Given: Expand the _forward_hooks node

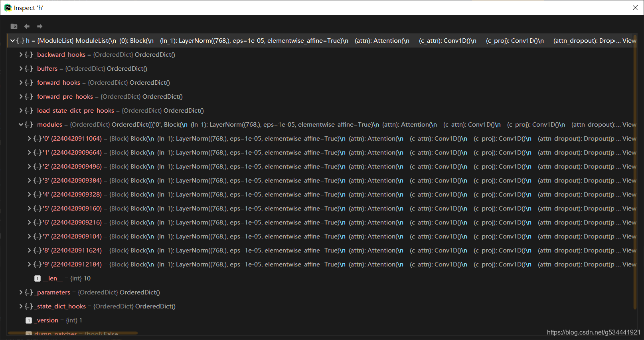Looking at the screenshot, I should (x=21, y=83).
